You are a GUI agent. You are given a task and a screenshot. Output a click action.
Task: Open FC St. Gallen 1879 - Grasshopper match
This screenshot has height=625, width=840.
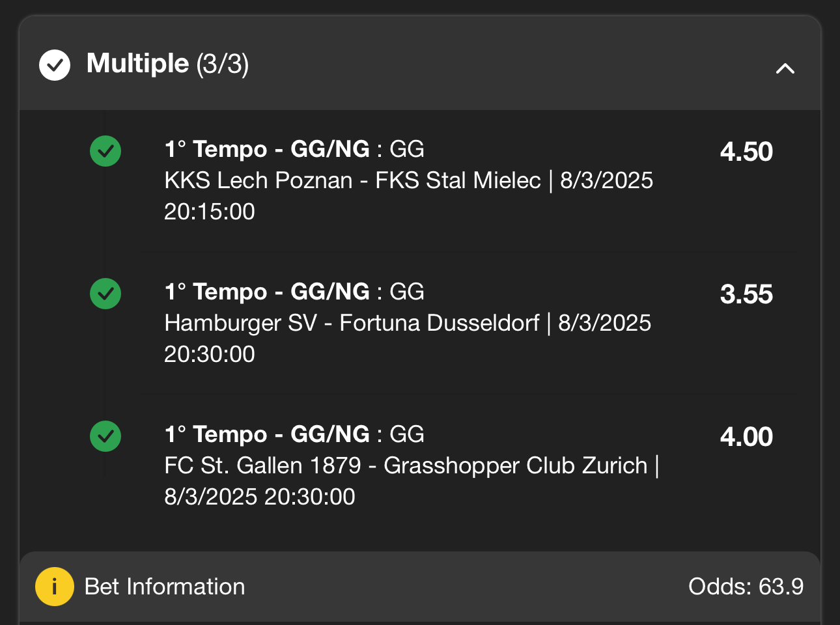tap(406, 465)
